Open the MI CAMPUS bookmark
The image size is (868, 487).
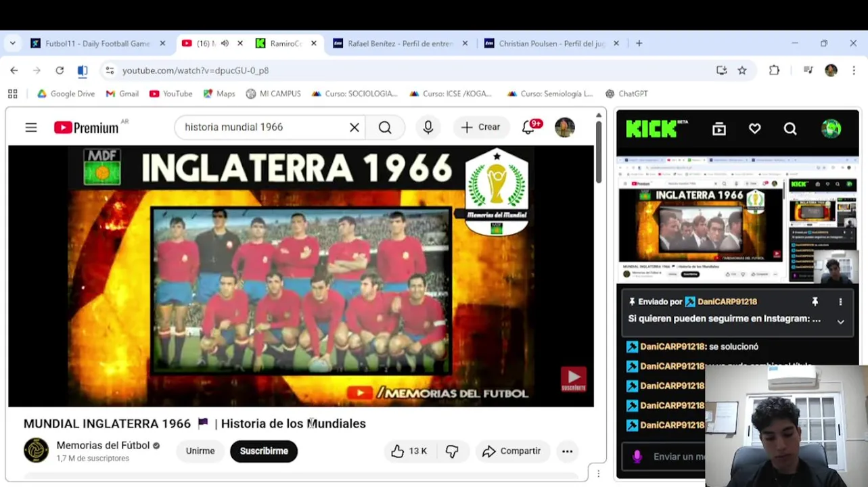(273, 94)
